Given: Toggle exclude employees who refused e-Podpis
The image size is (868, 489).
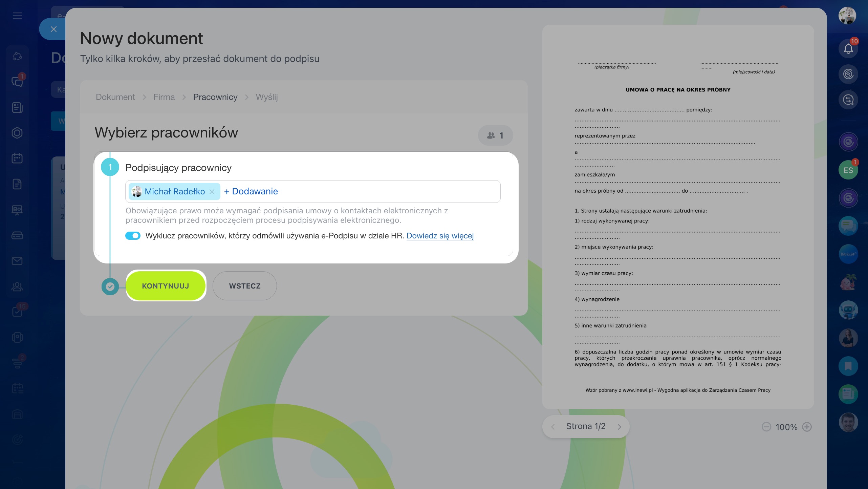Looking at the screenshot, I should pos(133,236).
